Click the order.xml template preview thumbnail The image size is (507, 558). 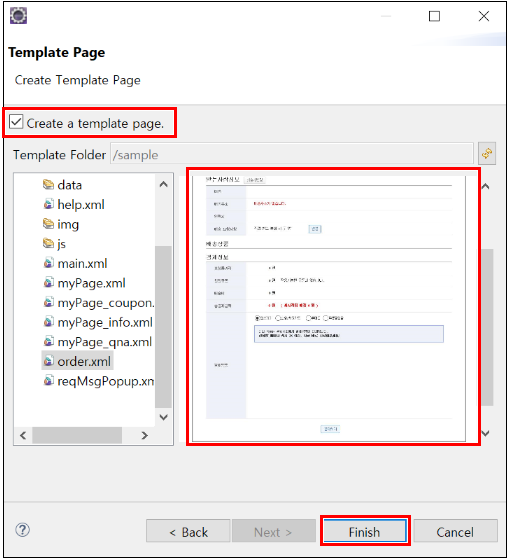(329, 308)
